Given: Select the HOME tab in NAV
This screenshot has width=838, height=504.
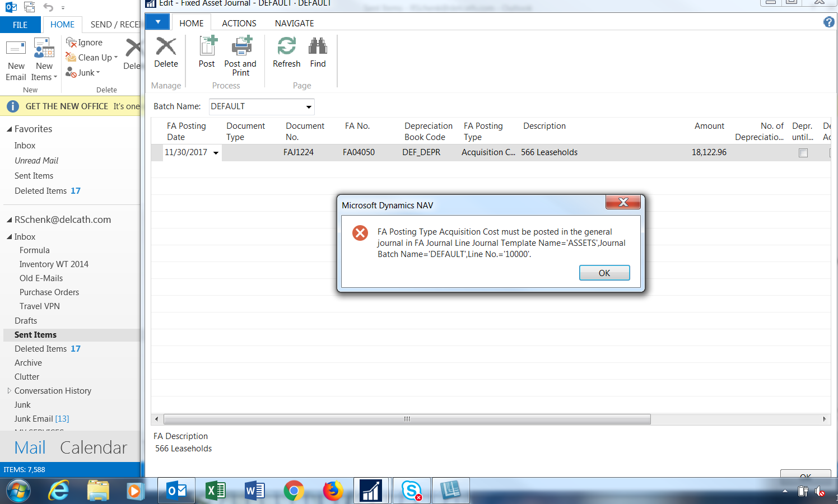Looking at the screenshot, I should [x=192, y=23].
